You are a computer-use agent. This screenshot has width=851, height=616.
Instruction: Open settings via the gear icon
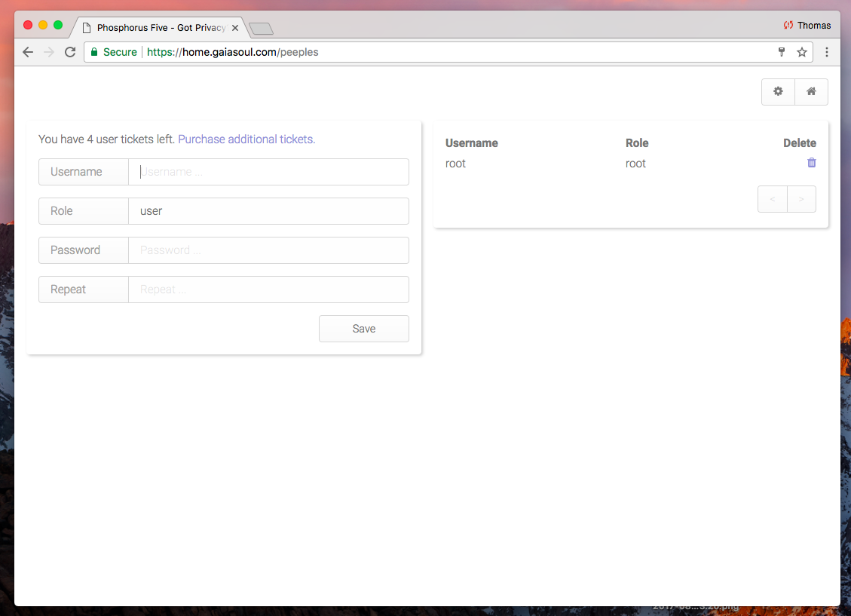click(x=778, y=91)
